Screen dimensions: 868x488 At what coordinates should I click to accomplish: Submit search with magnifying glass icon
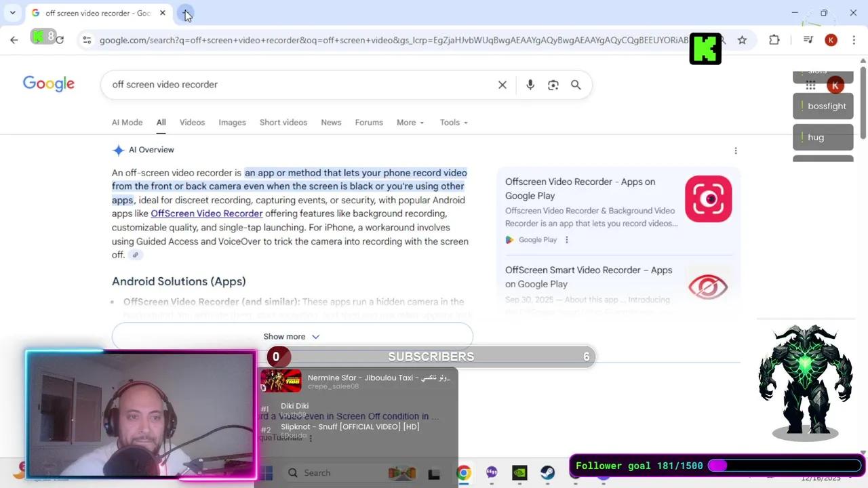[576, 85]
